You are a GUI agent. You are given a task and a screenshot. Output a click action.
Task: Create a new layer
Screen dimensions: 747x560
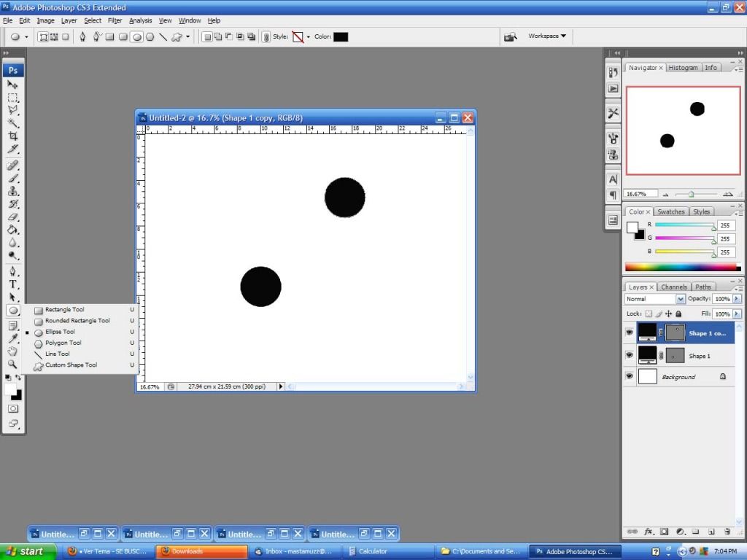711,532
